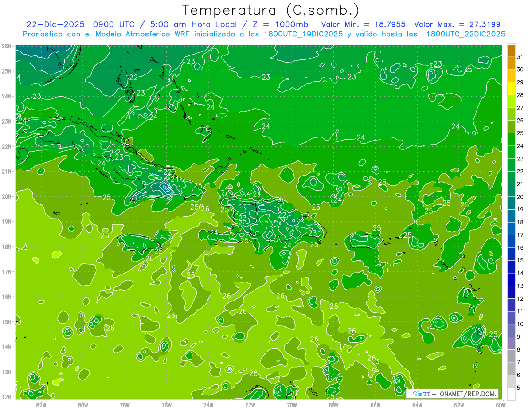Screen dimensions: 532x411
Task: Click longitude axis label "60W"
Action: [501, 405]
